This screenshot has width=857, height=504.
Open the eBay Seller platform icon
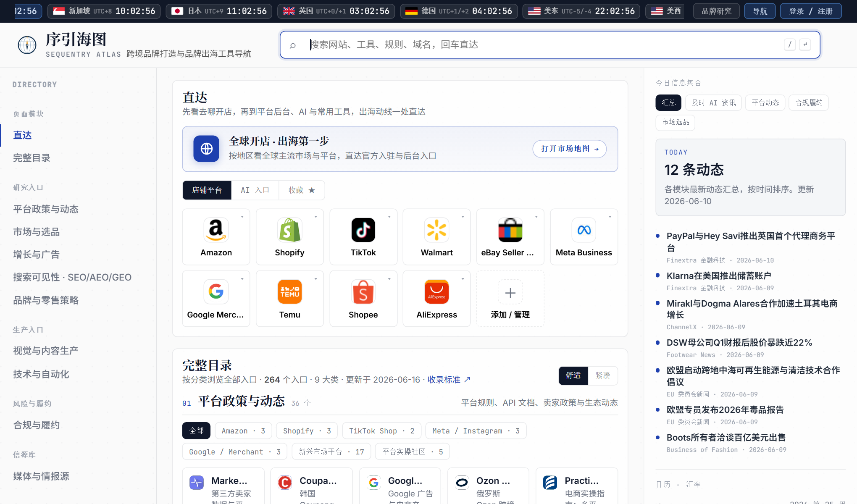510,230
